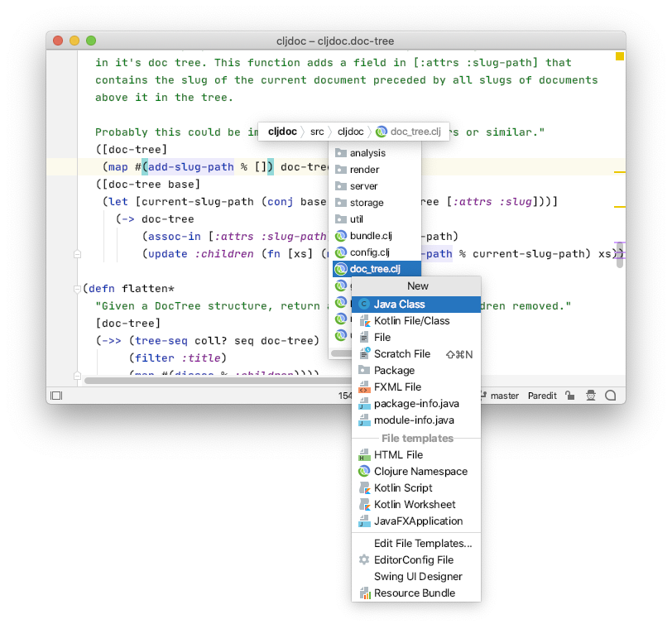Collapse the defn flatten* fold marker
Image resolution: width=672 pixels, height=624 pixels.
click(77, 289)
